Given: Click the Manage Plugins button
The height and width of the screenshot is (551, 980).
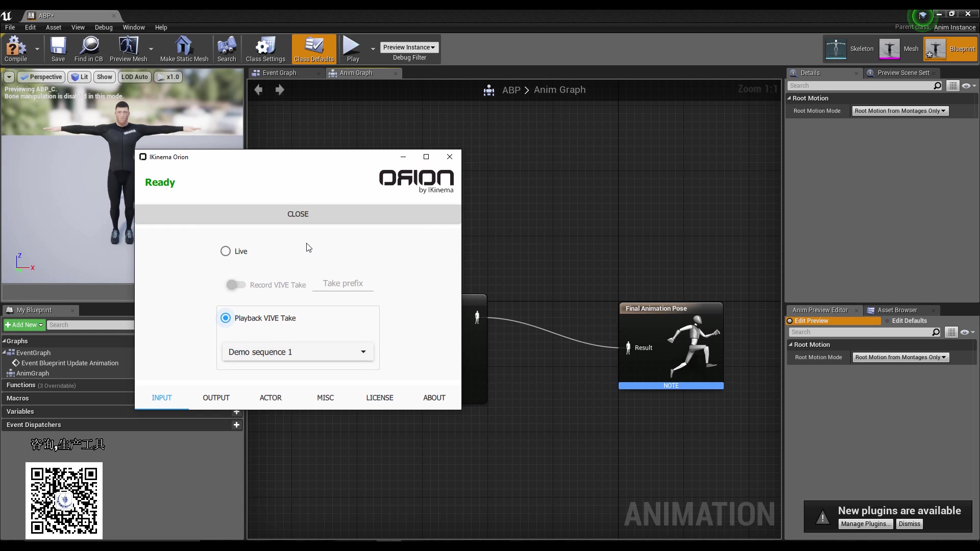Looking at the screenshot, I should click(865, 524).
